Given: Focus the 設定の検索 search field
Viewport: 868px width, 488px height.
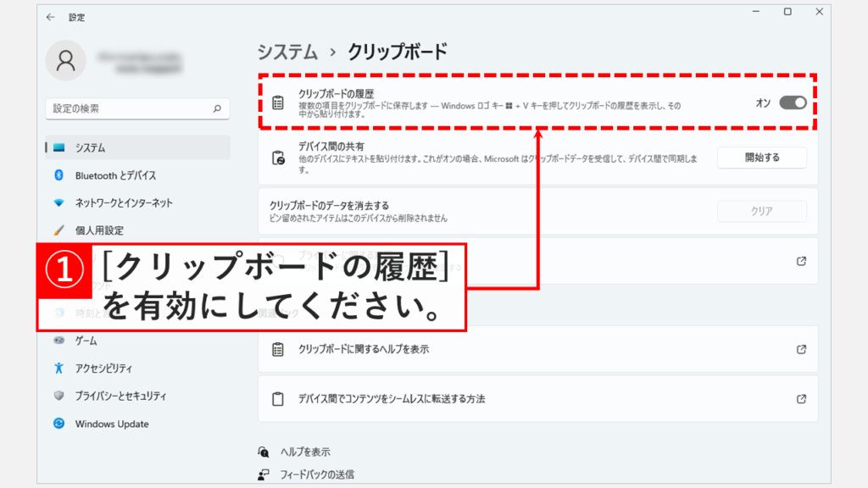Looking at the screenshot, I should 127,109.
